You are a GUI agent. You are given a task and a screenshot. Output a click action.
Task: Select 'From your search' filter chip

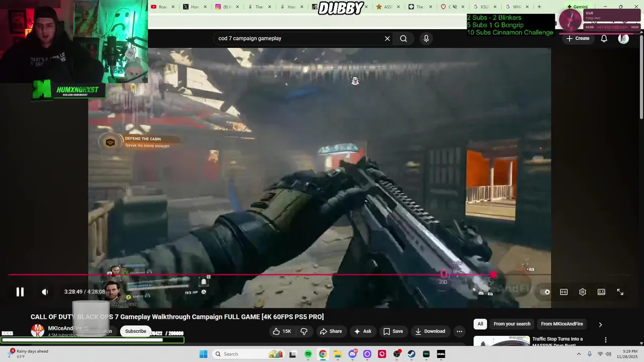512,324
